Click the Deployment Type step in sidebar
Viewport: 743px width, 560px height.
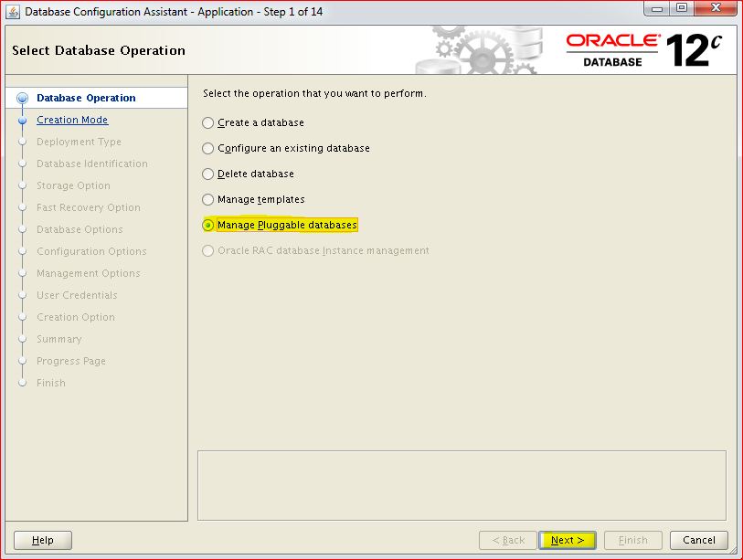[x=79, y=142]
